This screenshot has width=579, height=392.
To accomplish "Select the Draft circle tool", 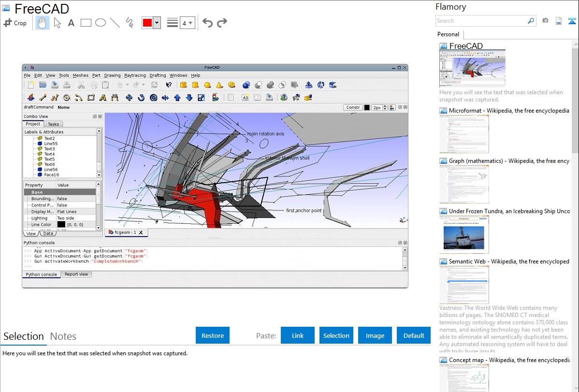I will pos(67,98).
